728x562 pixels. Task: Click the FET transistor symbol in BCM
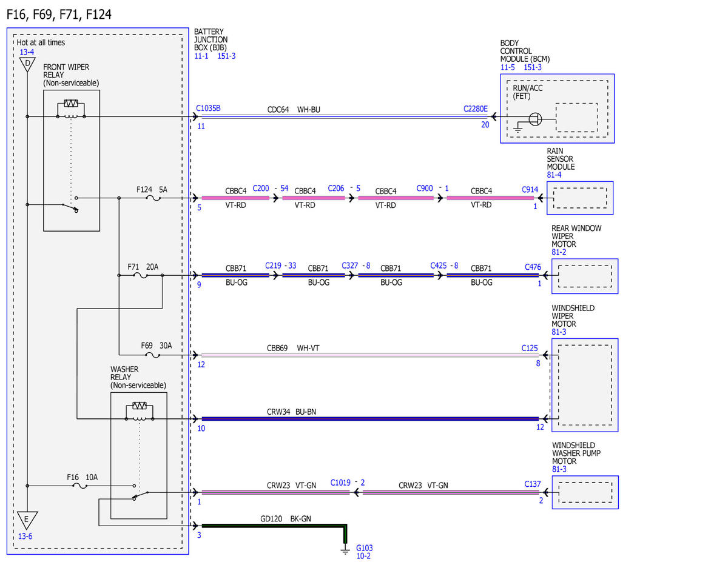534,118
